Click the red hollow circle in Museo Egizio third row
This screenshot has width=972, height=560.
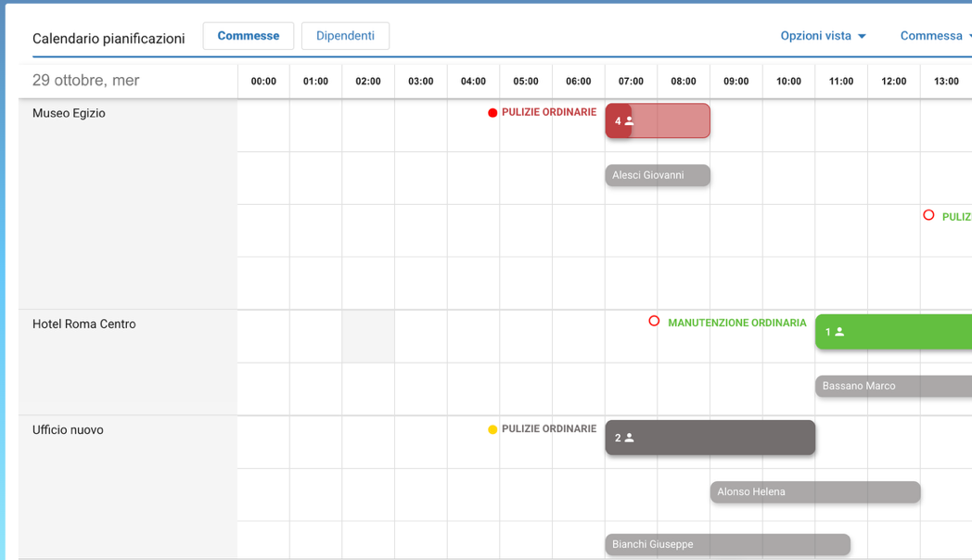(x=928, y=215)
